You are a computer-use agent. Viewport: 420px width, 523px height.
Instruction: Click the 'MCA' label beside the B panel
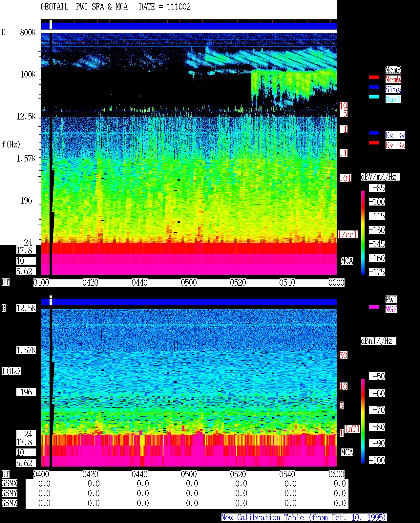coord(347,453)
